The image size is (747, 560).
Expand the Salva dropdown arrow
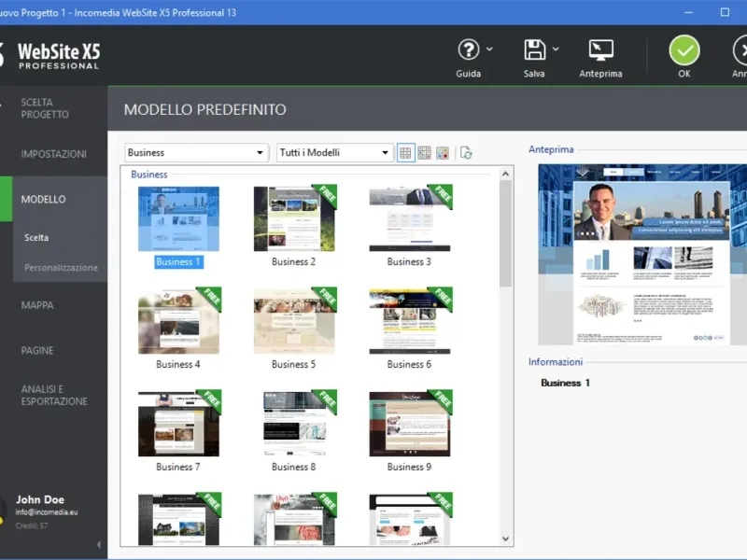(x=556, y=49)
